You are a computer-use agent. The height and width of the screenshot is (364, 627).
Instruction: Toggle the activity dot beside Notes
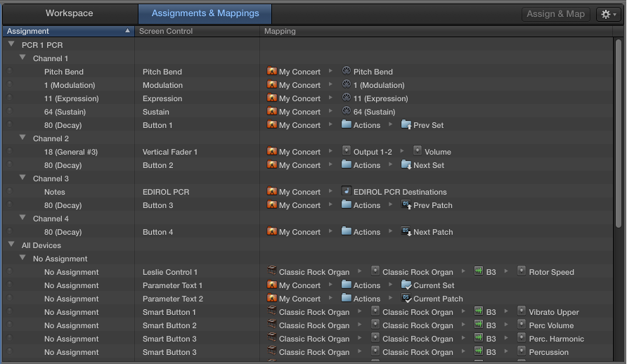(x=10, y=191)
